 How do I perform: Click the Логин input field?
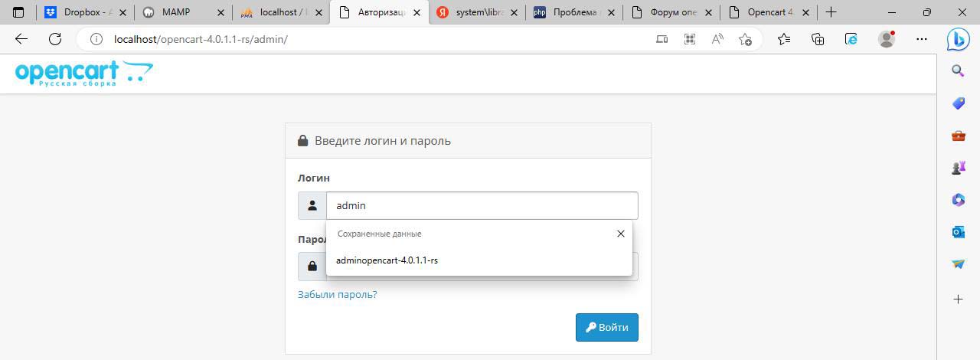(482, 205)
